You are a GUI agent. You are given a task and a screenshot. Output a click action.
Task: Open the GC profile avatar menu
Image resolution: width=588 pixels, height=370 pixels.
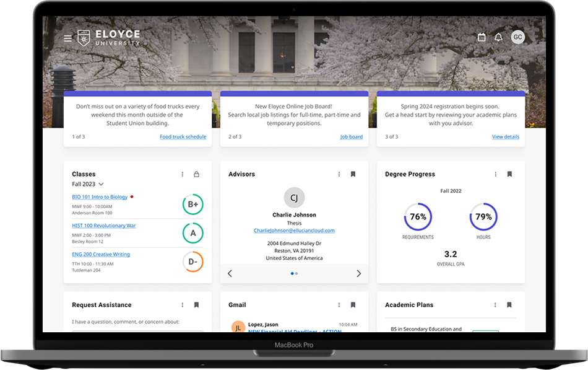(x=518, y=37)
